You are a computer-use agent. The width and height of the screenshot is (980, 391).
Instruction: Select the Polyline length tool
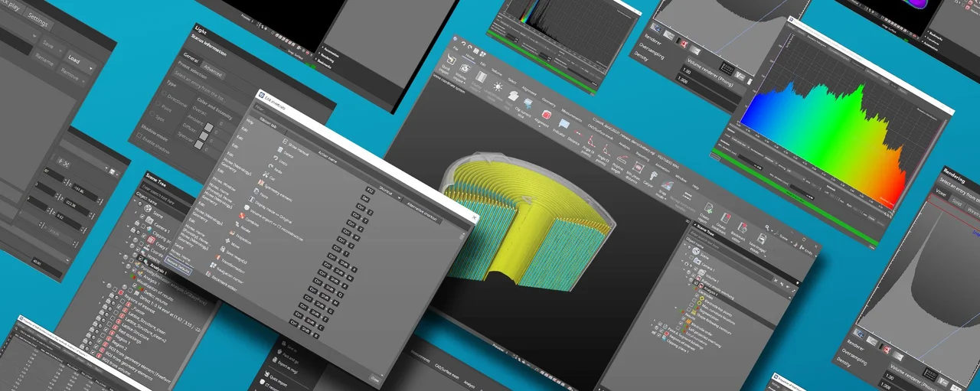(x=622, y=158)
